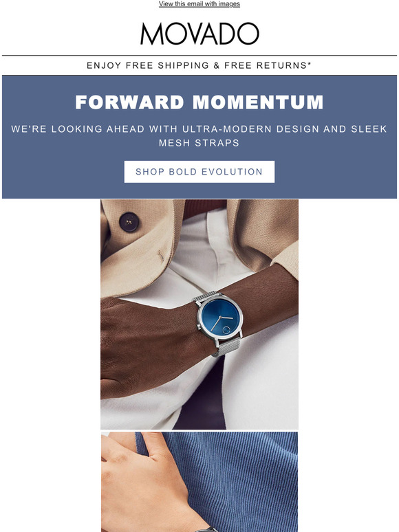Click the View this email with images link

click(x=199, y=4)
